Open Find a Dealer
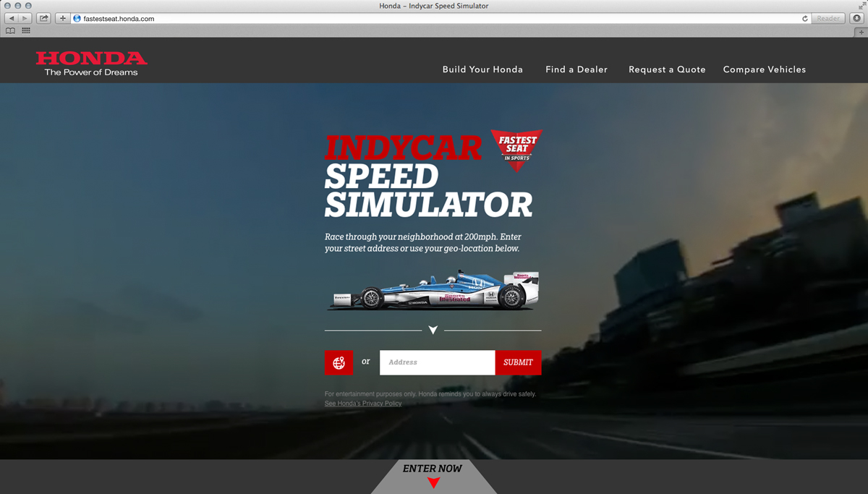 pos(576,69)
